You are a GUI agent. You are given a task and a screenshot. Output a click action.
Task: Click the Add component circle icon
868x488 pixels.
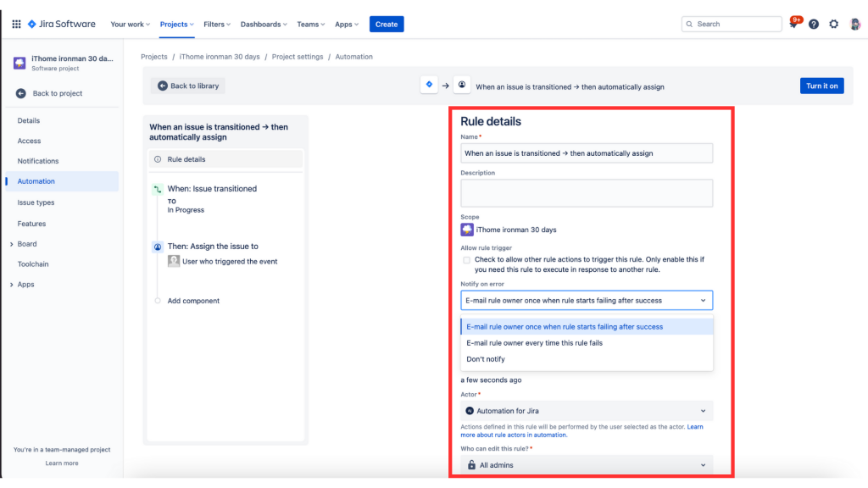coord(158,301)
